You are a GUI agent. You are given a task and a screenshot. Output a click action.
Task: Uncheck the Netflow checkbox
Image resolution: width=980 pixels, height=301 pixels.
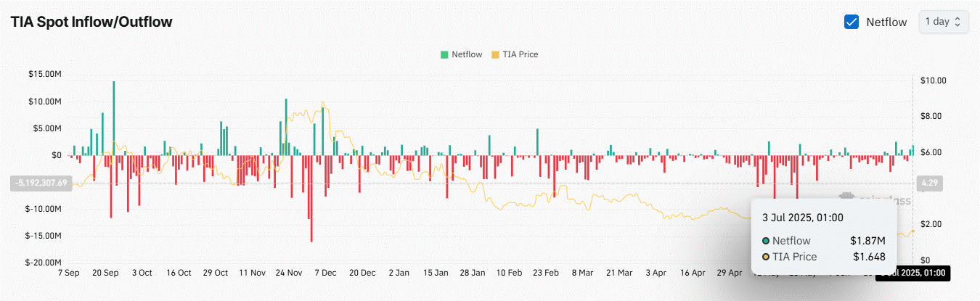click(x=852, y=22)
